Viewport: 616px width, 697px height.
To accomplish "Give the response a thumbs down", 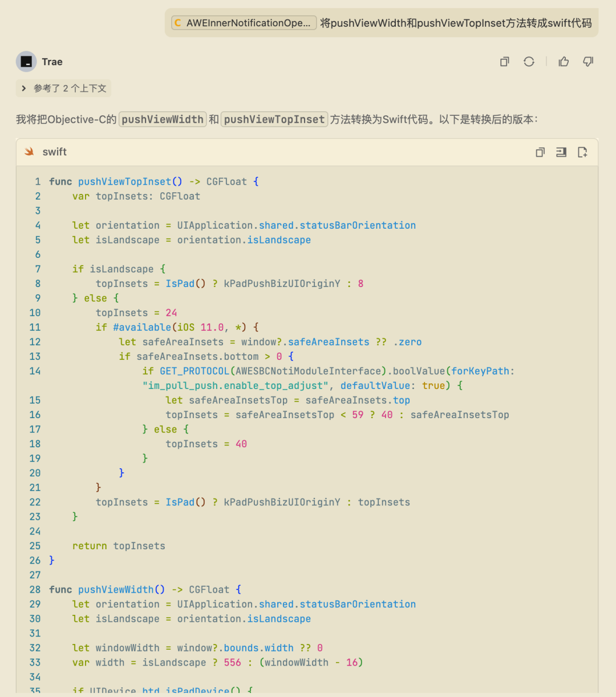I will pyautogui.click(x=588, y=62).
